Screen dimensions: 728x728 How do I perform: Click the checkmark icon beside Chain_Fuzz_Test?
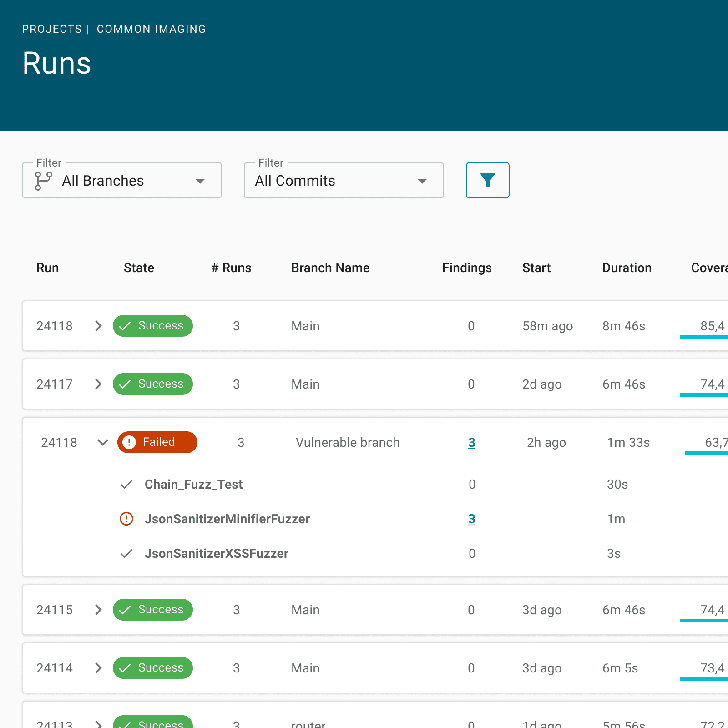point(126,484)
